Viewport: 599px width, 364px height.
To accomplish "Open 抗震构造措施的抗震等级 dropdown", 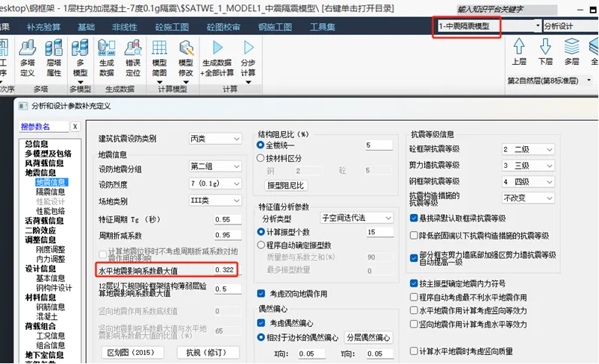I will coord(528,198).
